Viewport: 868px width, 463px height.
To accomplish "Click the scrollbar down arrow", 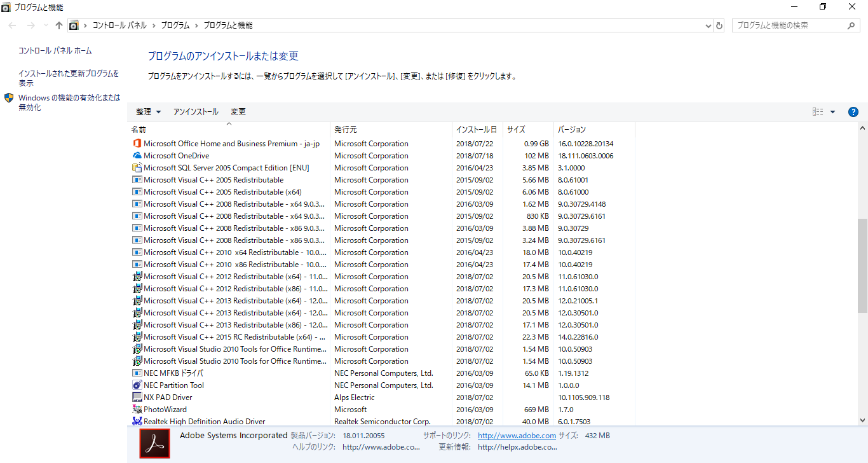I will click(x=862, y=420).
